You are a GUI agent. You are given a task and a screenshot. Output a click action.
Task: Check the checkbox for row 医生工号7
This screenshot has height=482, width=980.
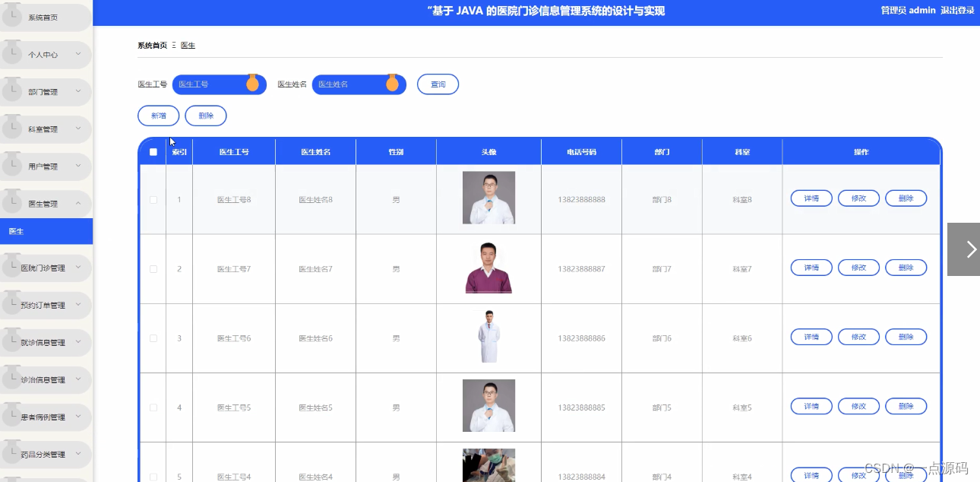[153, 269]
